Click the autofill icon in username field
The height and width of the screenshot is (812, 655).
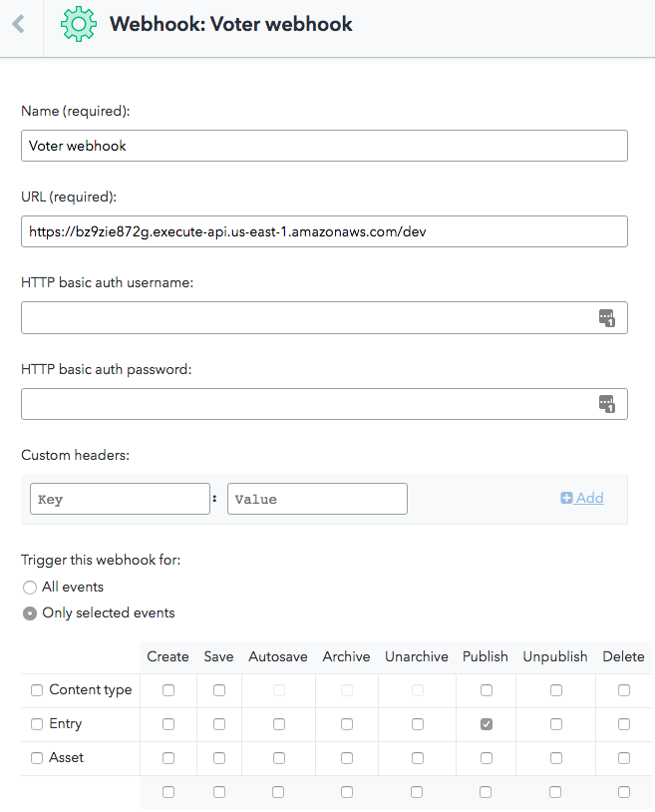(x=607, y=317)
